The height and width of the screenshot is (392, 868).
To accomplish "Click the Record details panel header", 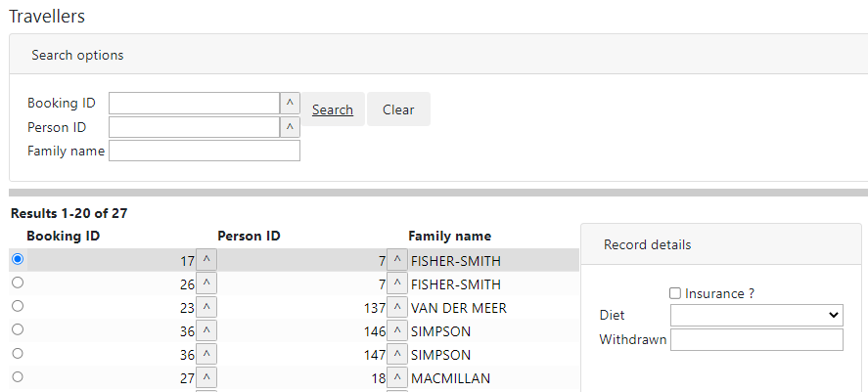I will pyautogui.click(x=647, y=244).
